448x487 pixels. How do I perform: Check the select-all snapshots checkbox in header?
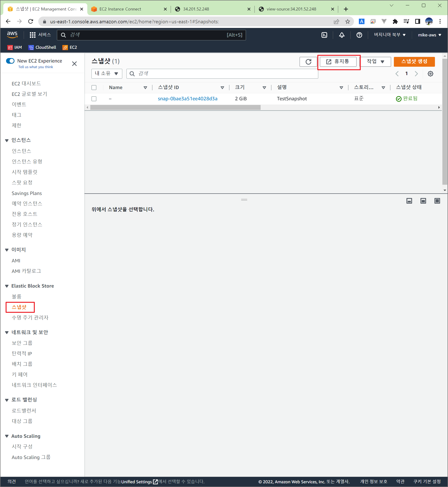coord(94,87)
